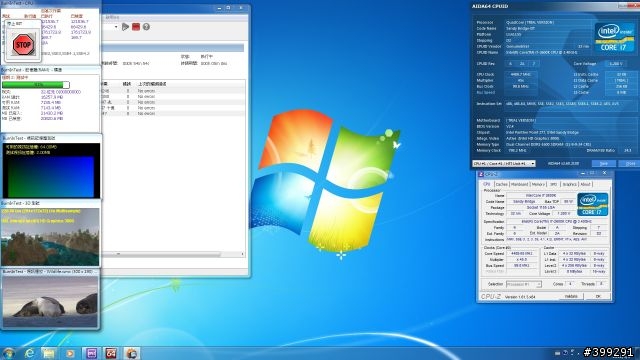Switch to the About tab in CPU-Z
This screenshot has width=640, height=360.
pos(585,184)
